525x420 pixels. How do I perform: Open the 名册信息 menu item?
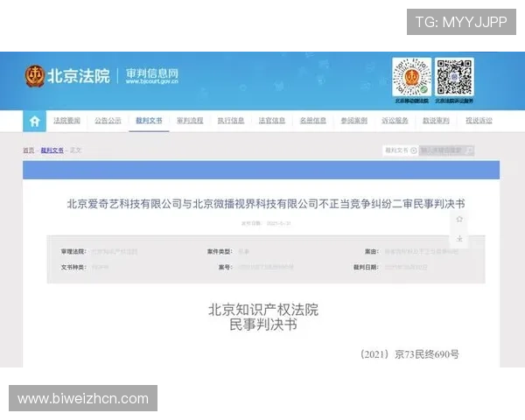[x=313, y=121]
